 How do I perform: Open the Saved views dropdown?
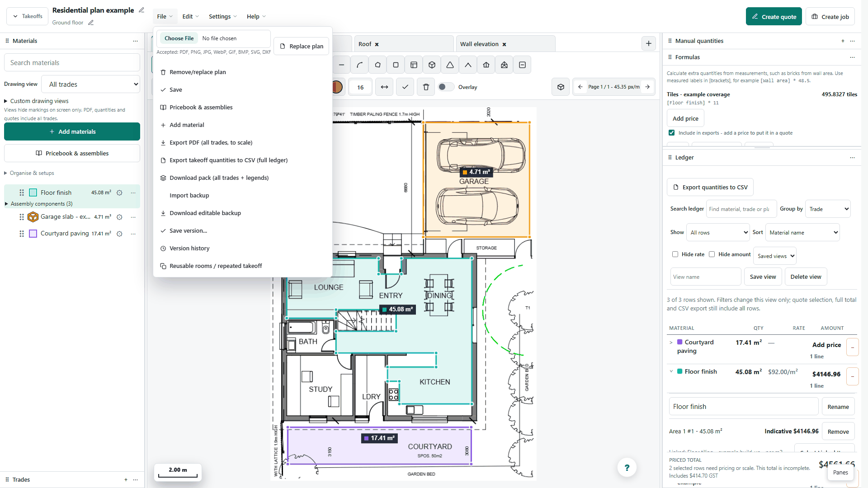click(775, 256)
